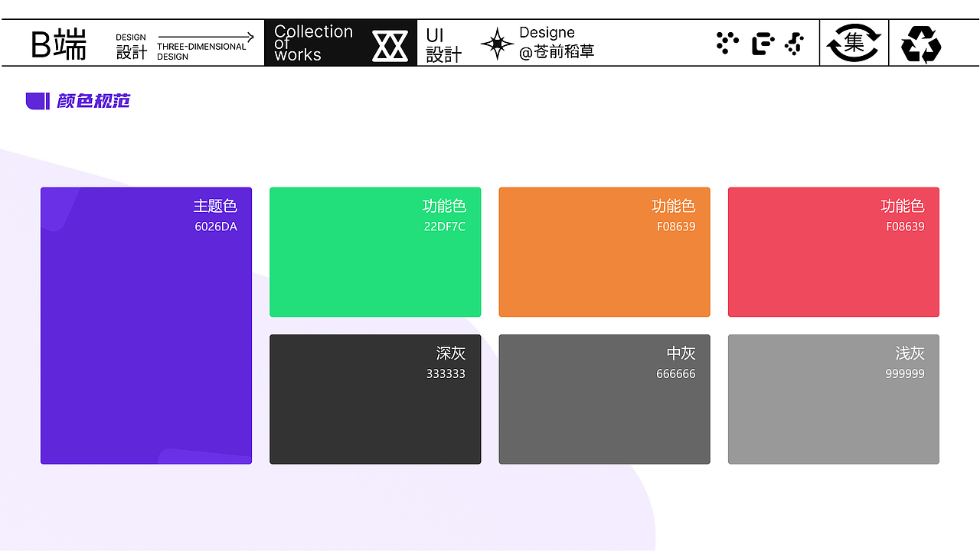Click the four-point star icon
Image resolution: width=980 pixels, height=551 pixels.
coord(497,44)
